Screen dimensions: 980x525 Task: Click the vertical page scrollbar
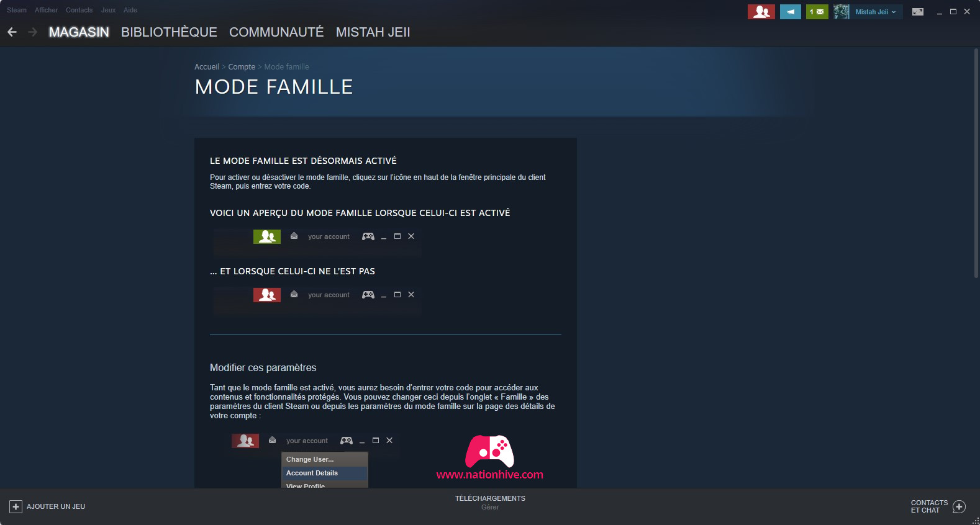pyautogui.click(x=976, y=163)
